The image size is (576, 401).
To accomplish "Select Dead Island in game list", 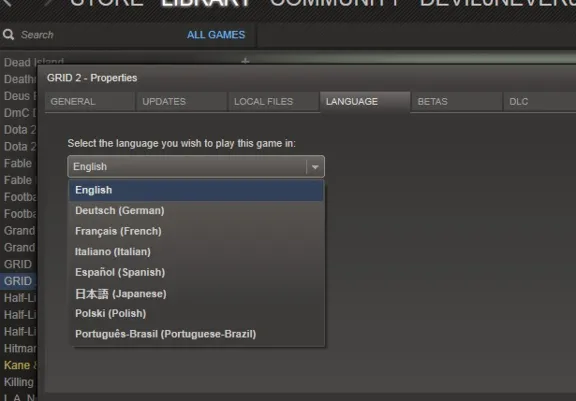I will (x=33, y=61).
